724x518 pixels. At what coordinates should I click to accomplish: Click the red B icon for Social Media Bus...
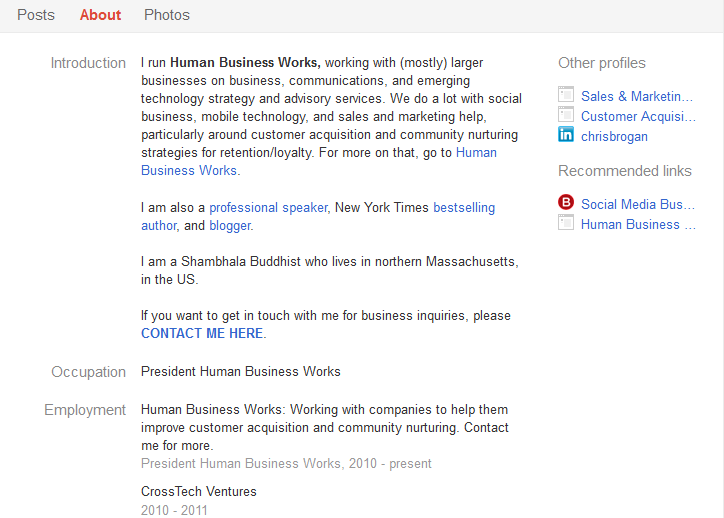[566, 204]
